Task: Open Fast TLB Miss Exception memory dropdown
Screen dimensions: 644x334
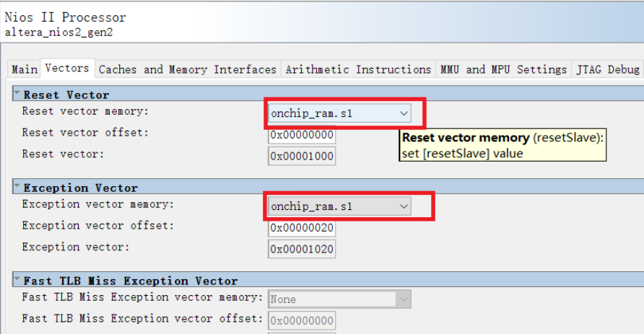Action: tap(339, 299)
